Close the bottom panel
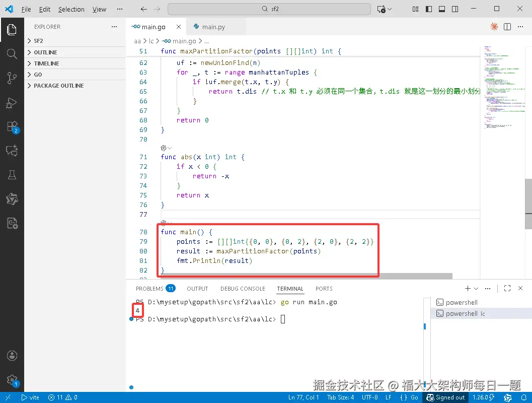The height and width of the screenshot is (403, 532). point(520,288)
